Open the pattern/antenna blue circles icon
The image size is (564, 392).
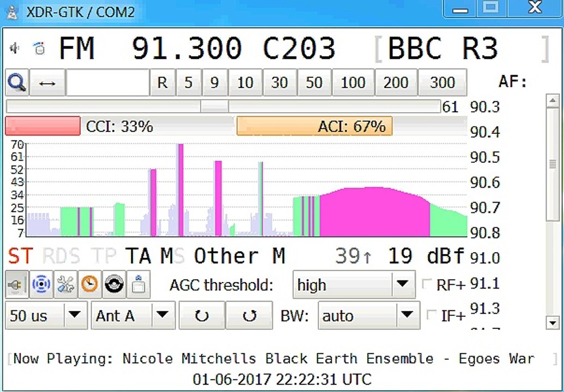41,285
